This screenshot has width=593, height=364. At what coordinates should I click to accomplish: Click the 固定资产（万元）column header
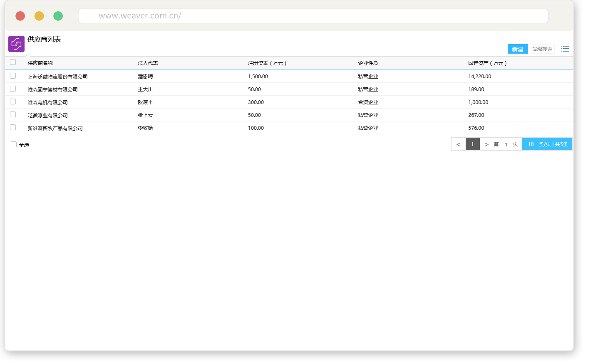click(487, 63)
